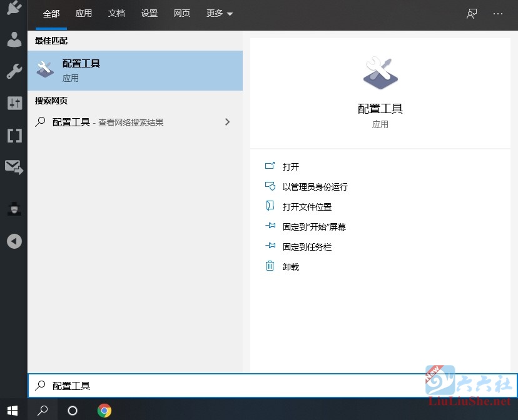The width and height of the screenshot is (518, 420).
Task: Expand the 更多 dropdown filter
Action: [220, 14]
